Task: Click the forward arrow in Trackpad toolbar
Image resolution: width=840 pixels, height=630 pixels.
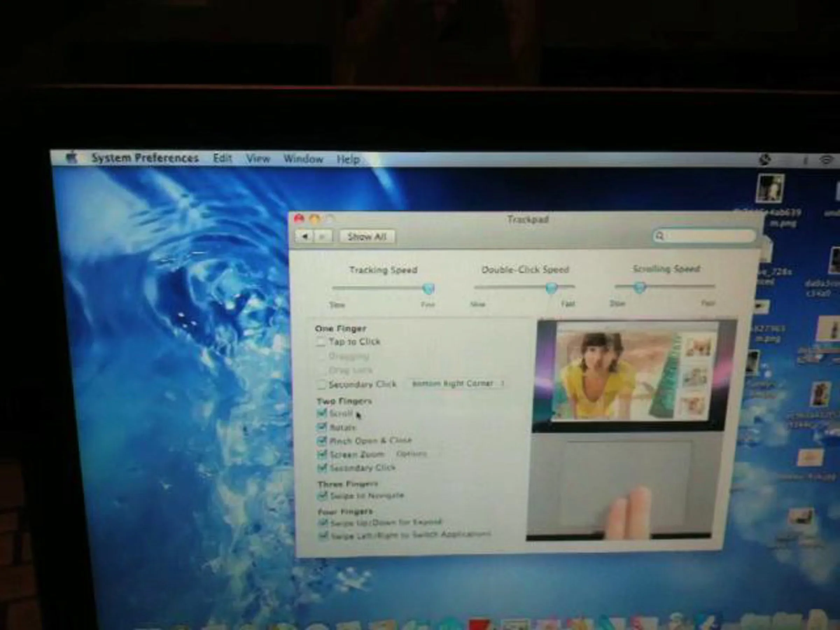Action: (x=323, y=237)
